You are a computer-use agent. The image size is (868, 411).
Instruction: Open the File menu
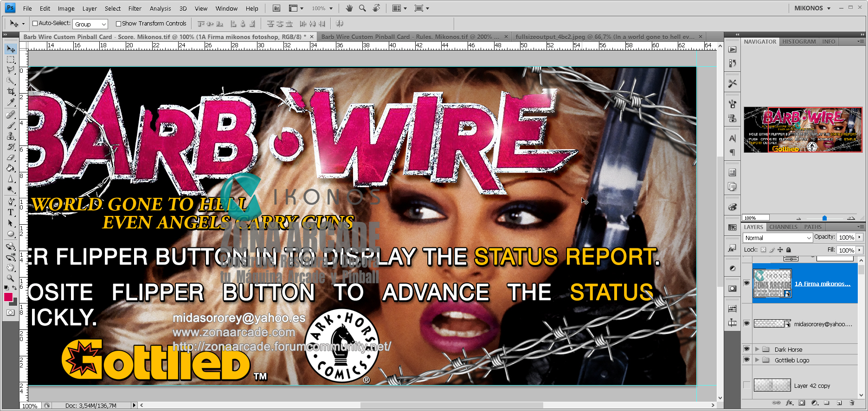tap(27, 8)
